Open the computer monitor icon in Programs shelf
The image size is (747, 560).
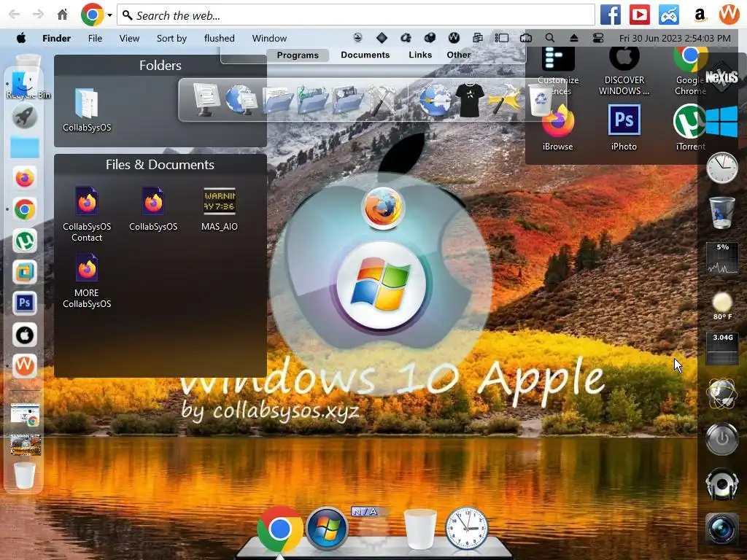206,99
